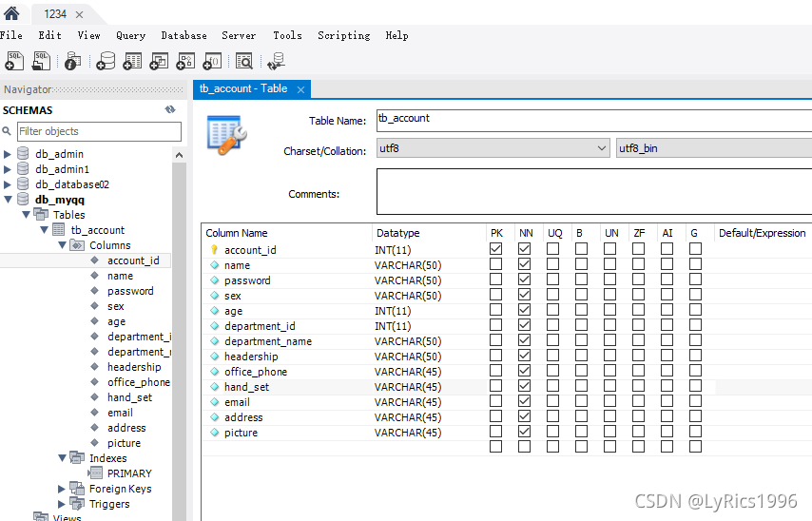Select headership in the navigator tree
812x521 pixels.
click(x=134, y=367)
